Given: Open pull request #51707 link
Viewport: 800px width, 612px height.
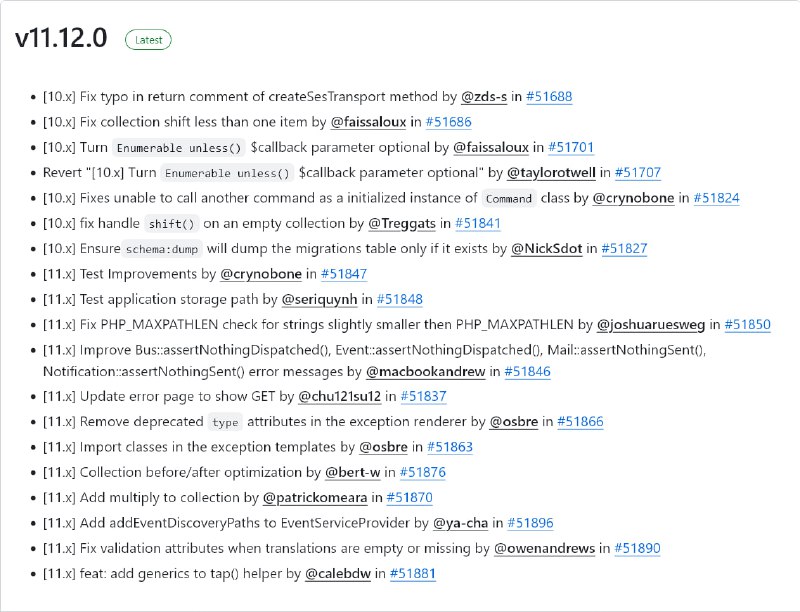Looking at the screenshot, I should (x=638, y=172).
